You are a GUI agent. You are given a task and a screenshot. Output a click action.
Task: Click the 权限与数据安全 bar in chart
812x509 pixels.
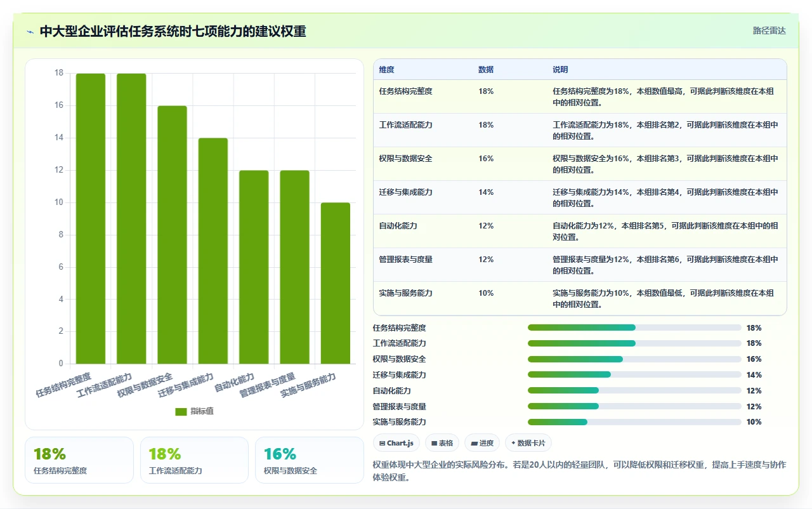point(172,235)
